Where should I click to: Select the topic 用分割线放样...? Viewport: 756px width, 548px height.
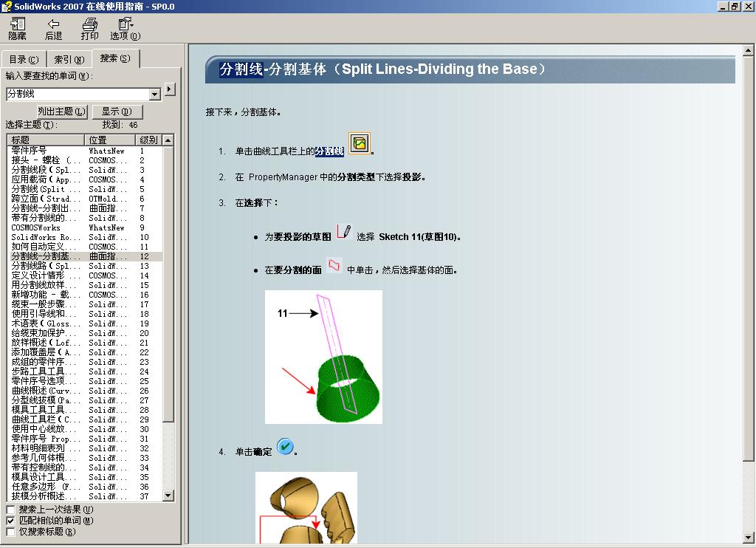point(86,285)
